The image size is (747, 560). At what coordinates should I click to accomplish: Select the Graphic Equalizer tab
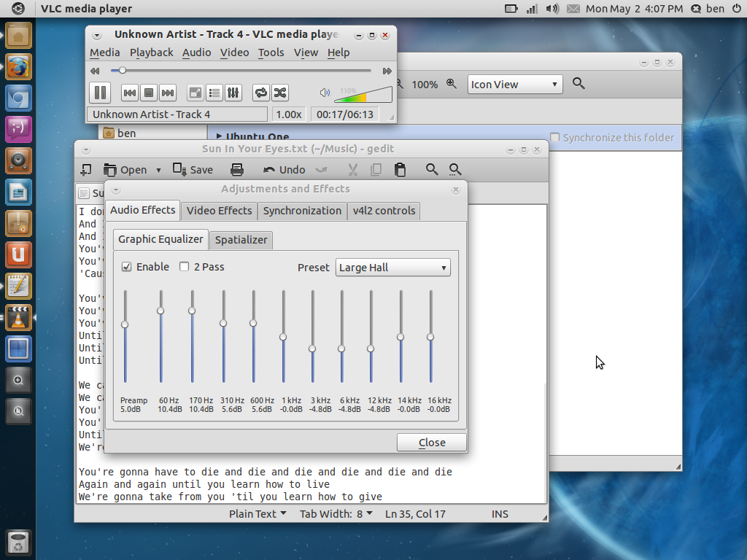(160, 239)
